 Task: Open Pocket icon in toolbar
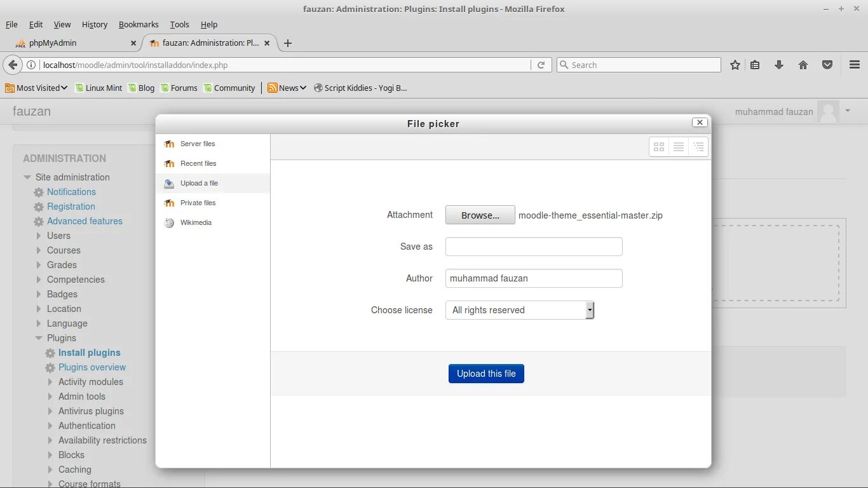[x=827, y=65]
